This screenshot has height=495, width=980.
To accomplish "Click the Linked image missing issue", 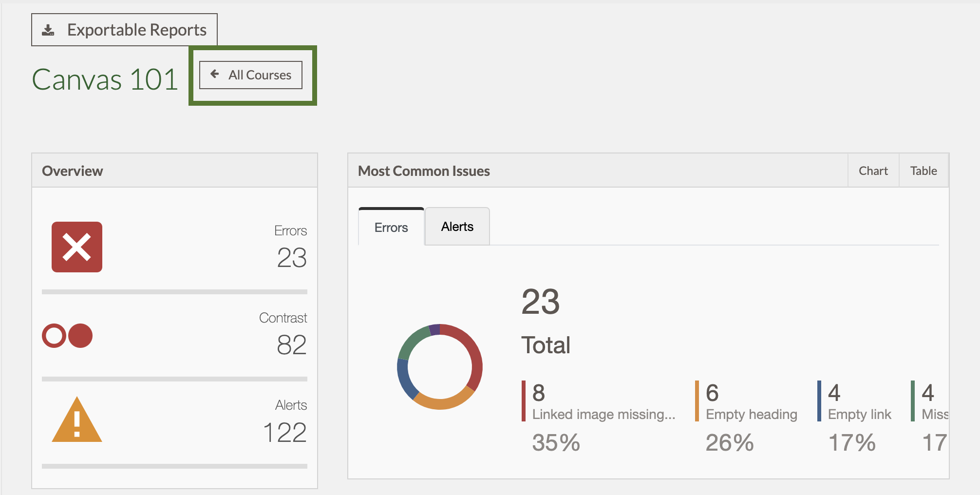I will coord(604,414).
